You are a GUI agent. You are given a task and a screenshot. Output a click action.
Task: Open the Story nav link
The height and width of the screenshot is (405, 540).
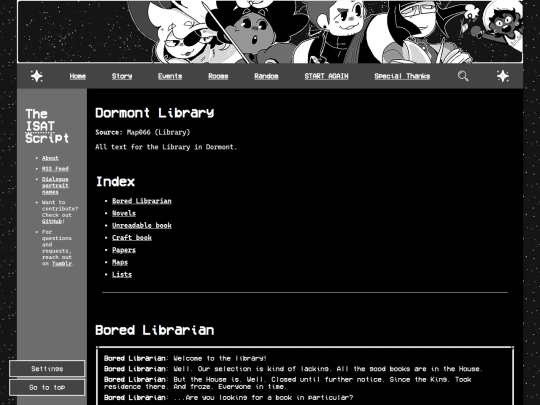pyautogui.click(x=122, y=76)
